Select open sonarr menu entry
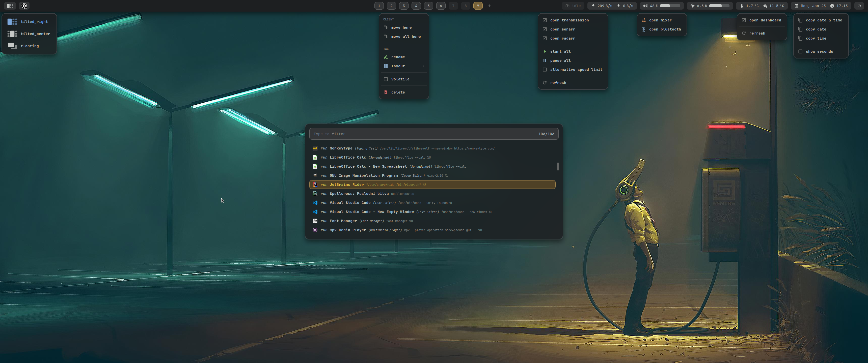868x363 pixels. 573,29
